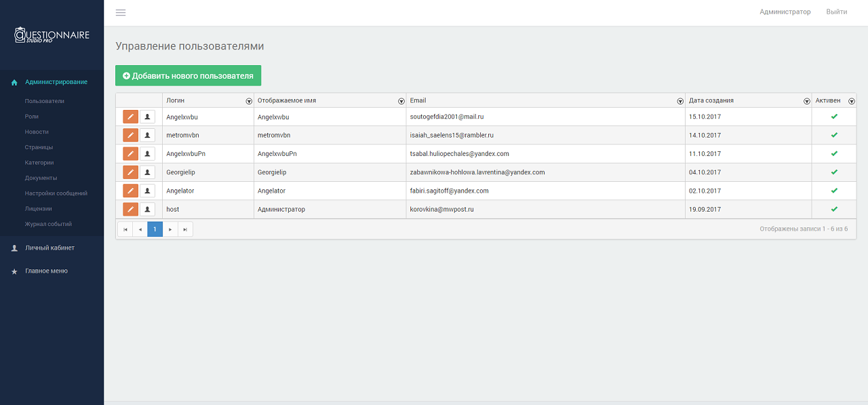Screen dimensions: 868x405
Task: Open Роли in the sidebar menu
Action: click(x=32, y=117)
